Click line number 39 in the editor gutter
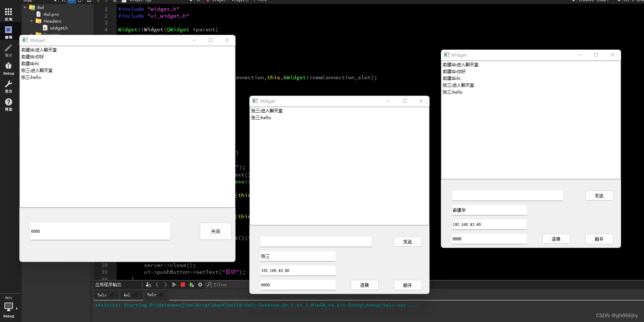The width and height of the screenshot is (644, 322). tap(104, 272)
